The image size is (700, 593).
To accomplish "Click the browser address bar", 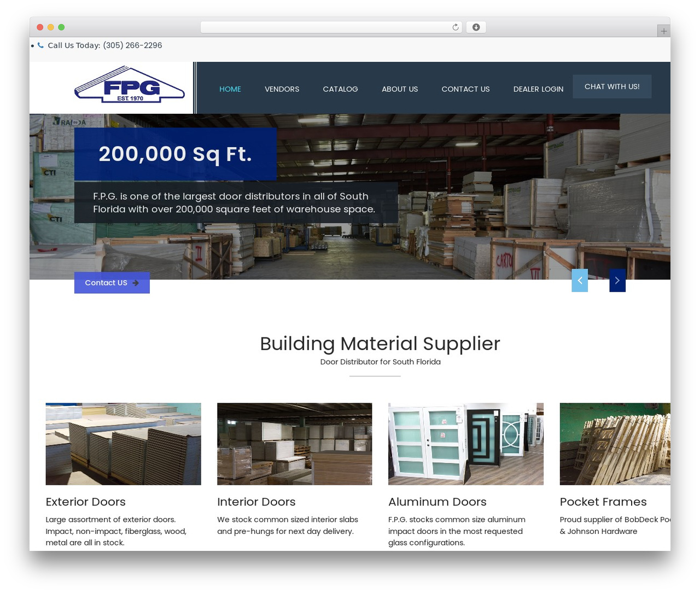I will [331, 27].
